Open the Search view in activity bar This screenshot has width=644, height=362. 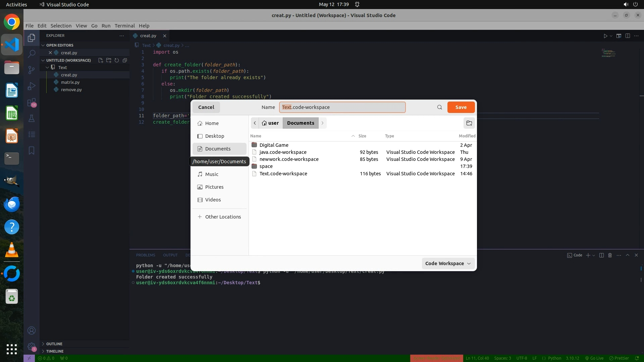(32, 54)
